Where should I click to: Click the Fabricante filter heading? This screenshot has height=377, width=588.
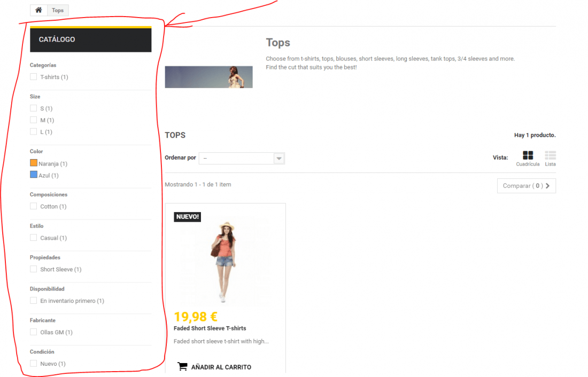click(43, 320)
